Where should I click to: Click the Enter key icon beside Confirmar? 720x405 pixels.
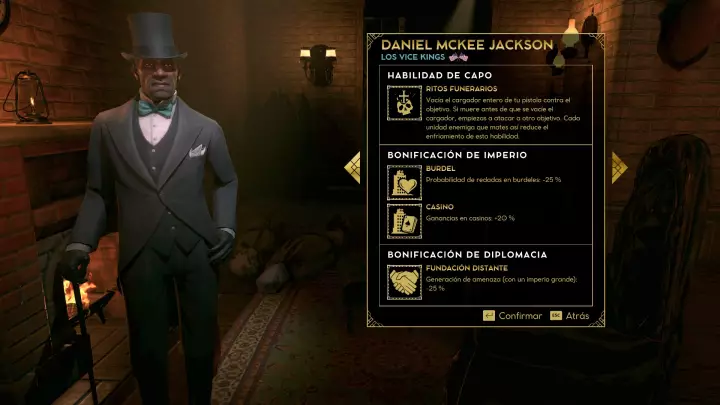489,315
